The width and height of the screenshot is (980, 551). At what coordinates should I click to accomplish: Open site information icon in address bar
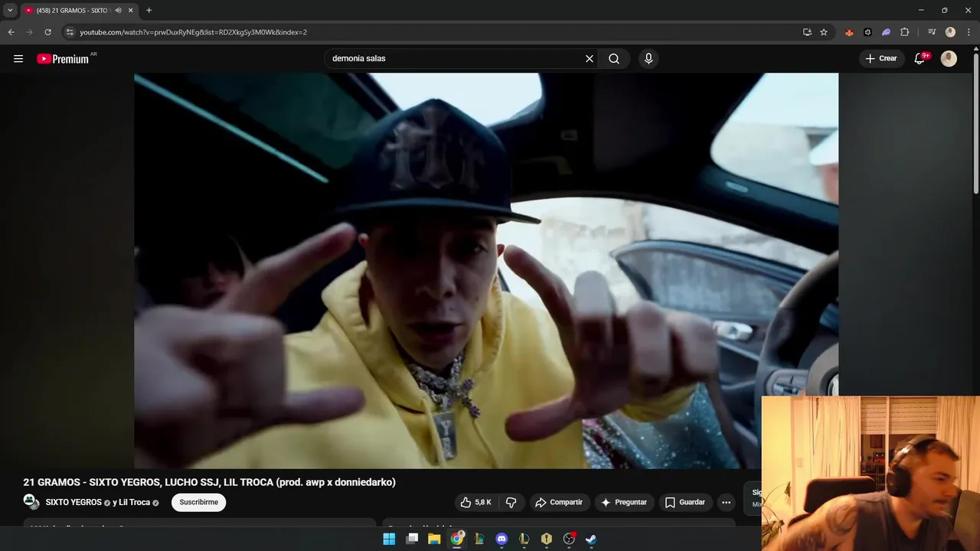[70, 32]
